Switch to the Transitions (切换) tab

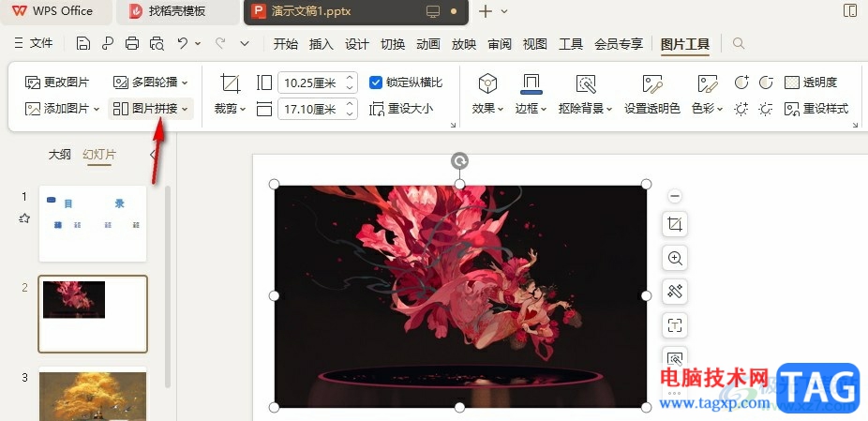coord(393,44)
